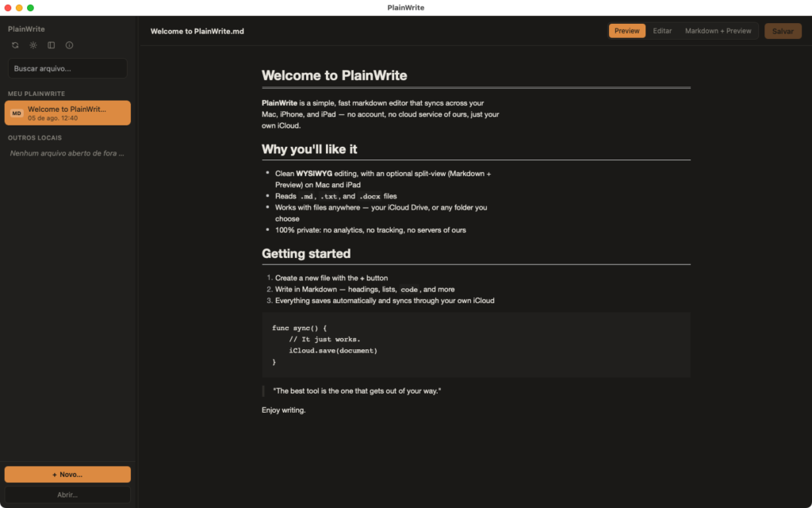The height and width of the screenshot is (508, 812).
Task: Click the bold WYSIWYG word
Action: [314, 174]
